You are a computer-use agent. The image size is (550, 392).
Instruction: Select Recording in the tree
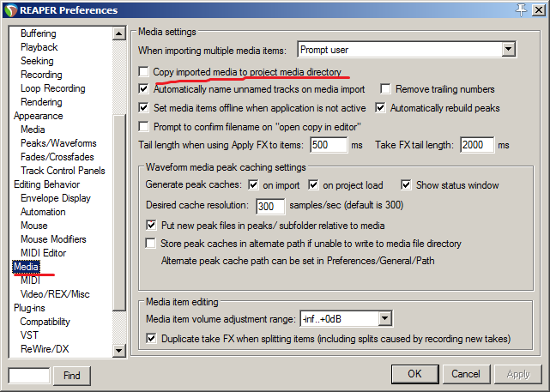click(41, 75)
